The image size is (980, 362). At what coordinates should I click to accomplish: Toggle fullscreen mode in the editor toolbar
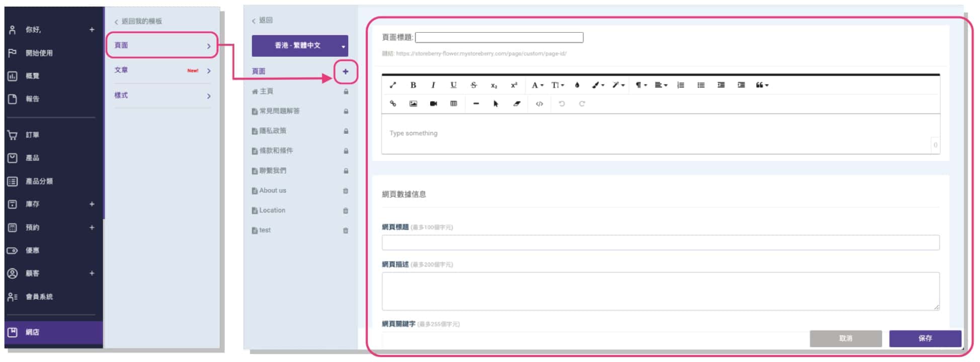[x=393, y=85]
